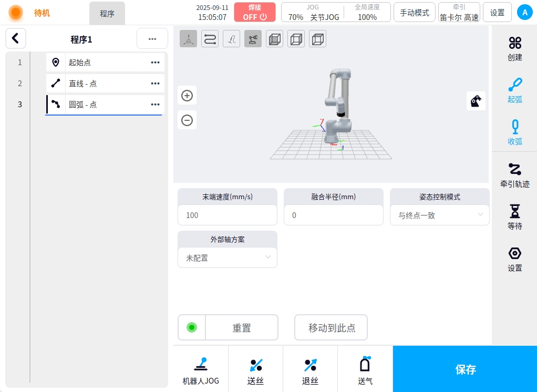Screen dimensions: 537x392
Task: Open the 姿态控制模式 dropdown
Action: point(439,215)
